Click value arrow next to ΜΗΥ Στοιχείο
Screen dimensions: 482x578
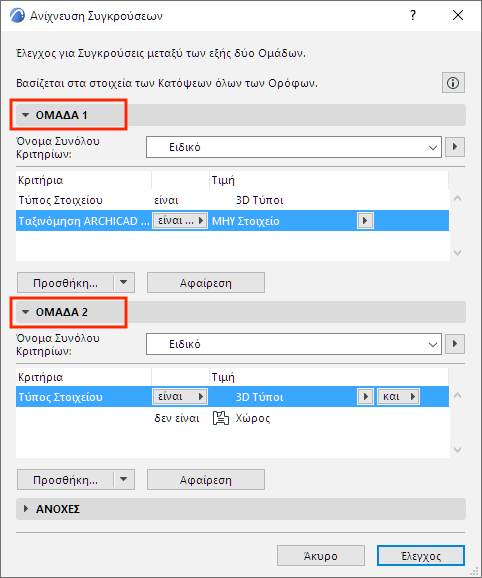[365, 221]
